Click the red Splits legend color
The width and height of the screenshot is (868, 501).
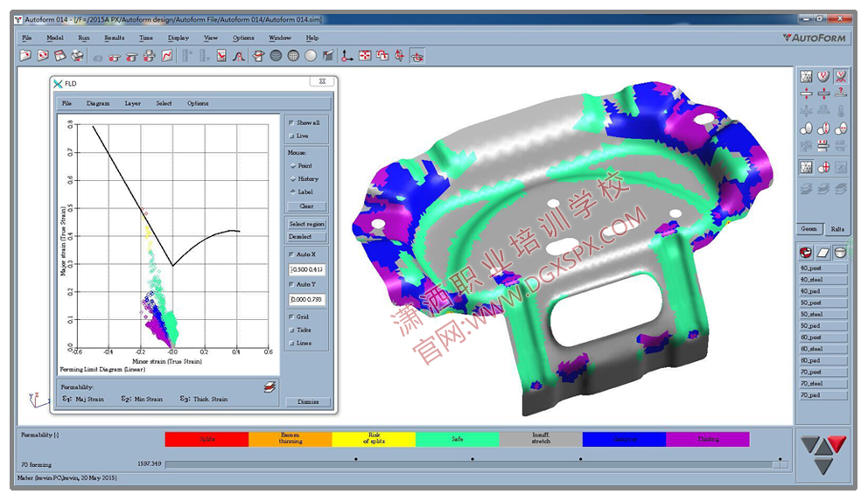point(207,439)
